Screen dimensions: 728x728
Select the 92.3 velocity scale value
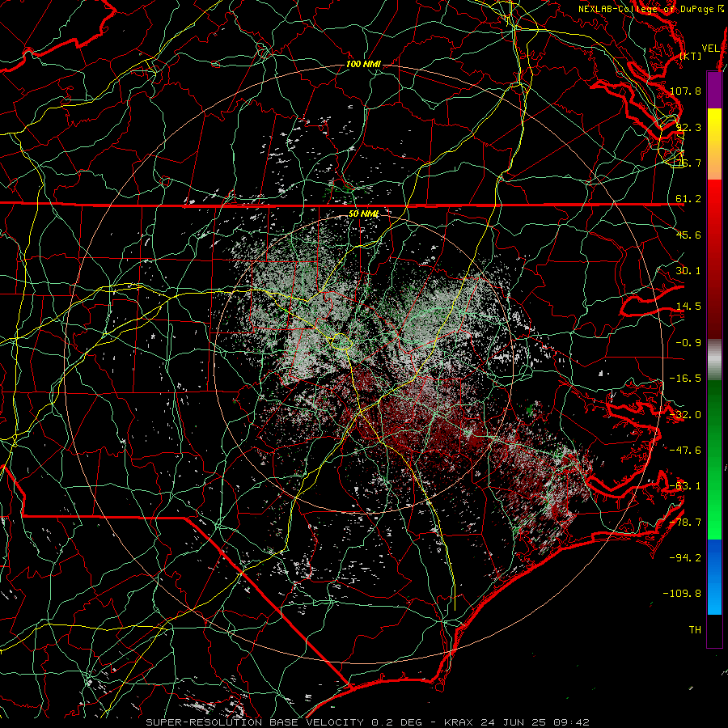click(688, 127)
